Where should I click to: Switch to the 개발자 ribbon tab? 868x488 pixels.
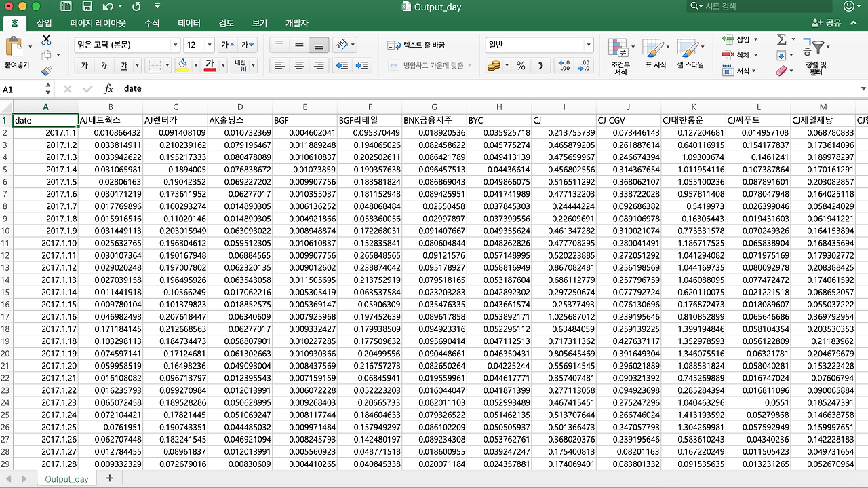[296, 22]
